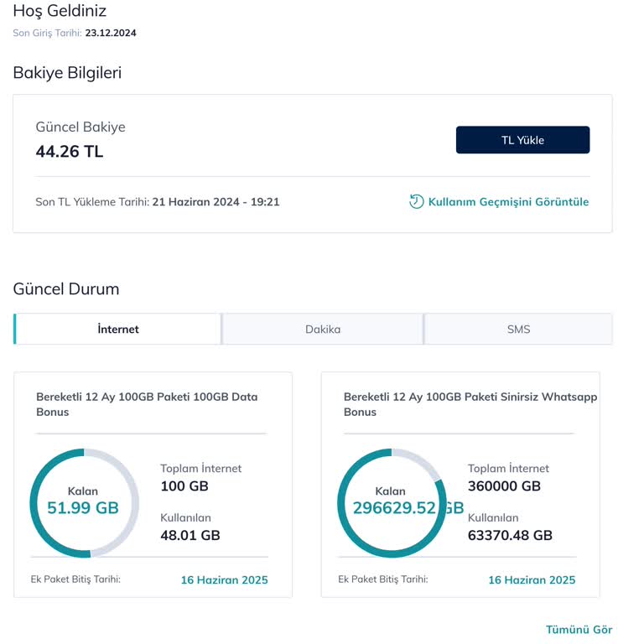Open Kullanım Geçmişini Görüntüle link
The width and height of the screenshot is (644, 644).
pyautogui.click(x=508, y=202)
